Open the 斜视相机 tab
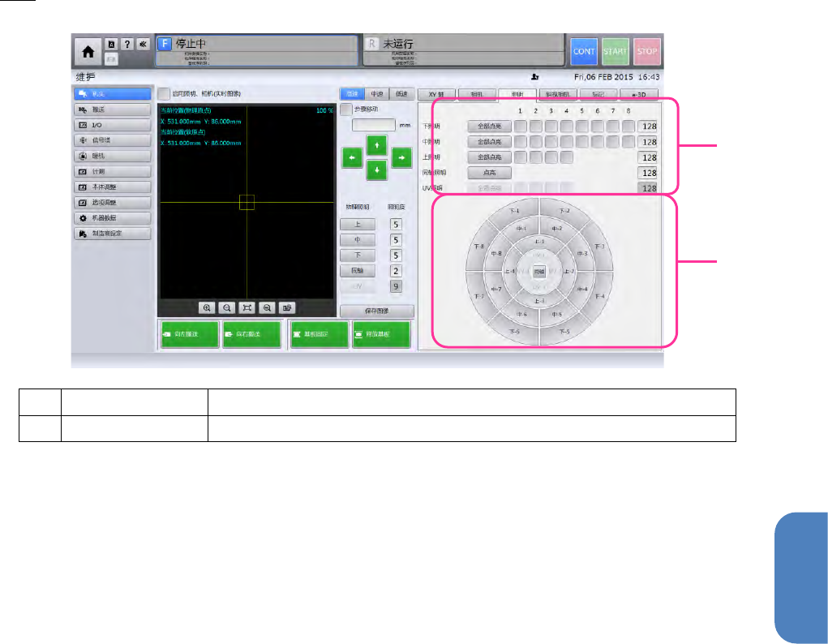 coord(558,95)
